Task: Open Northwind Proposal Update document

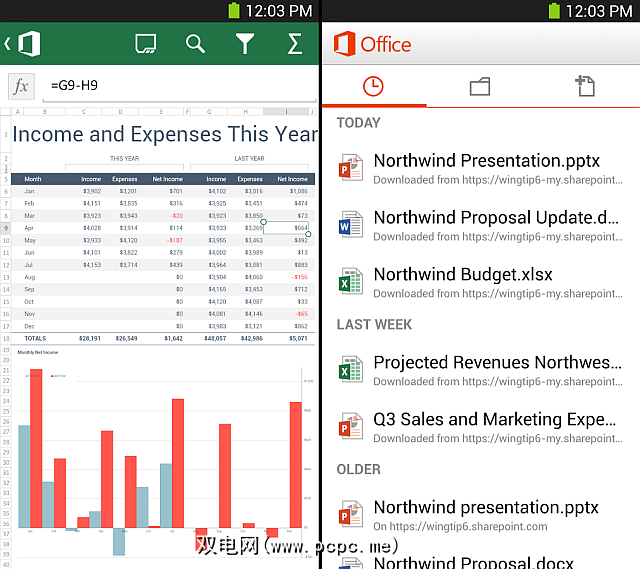Action: [480, 225]
